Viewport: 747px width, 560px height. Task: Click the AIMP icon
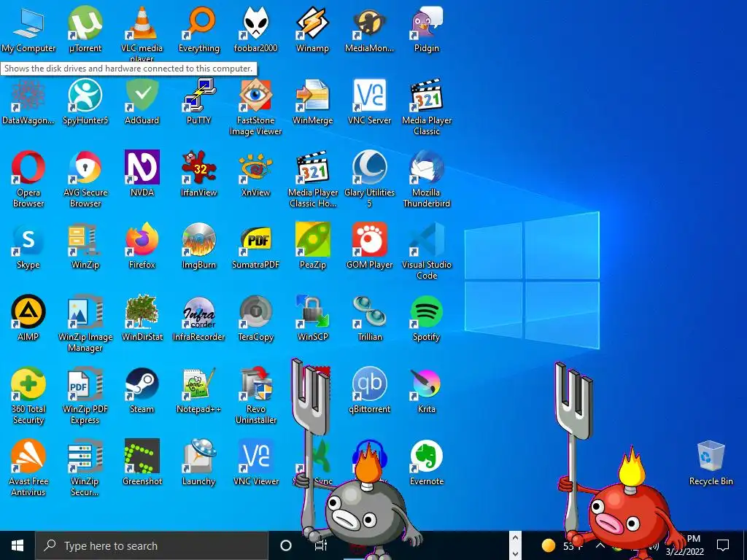click(28, 312)
